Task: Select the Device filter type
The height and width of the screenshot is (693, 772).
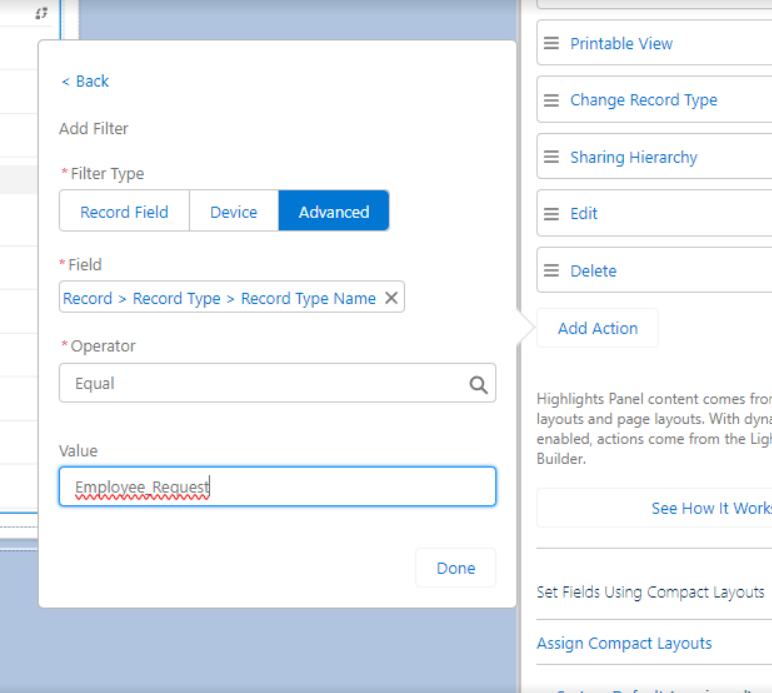Action: click(x=233, y=212)
